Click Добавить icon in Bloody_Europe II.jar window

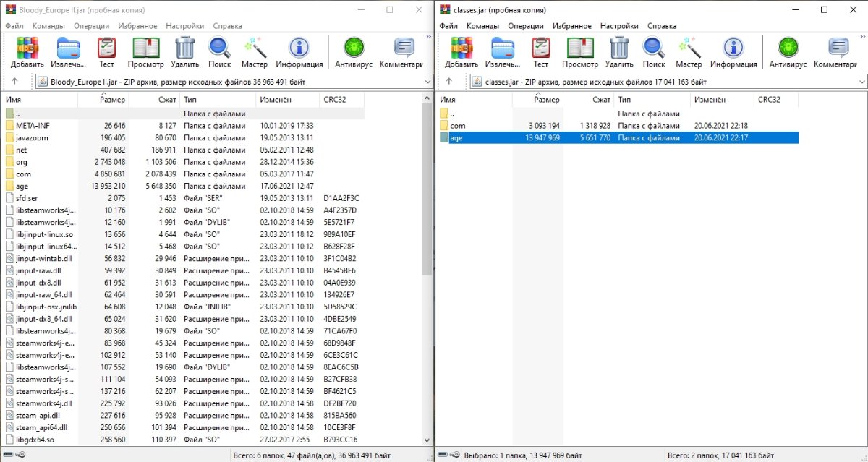click(27, 47)
